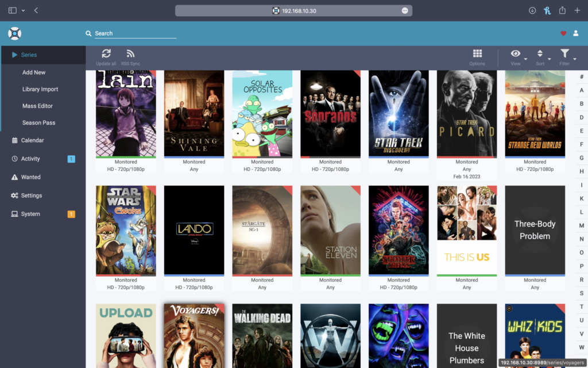The width and height of the screenshot is (588, 368).
Task: Open the Series section in the sidebar
Action: point(44,55)
